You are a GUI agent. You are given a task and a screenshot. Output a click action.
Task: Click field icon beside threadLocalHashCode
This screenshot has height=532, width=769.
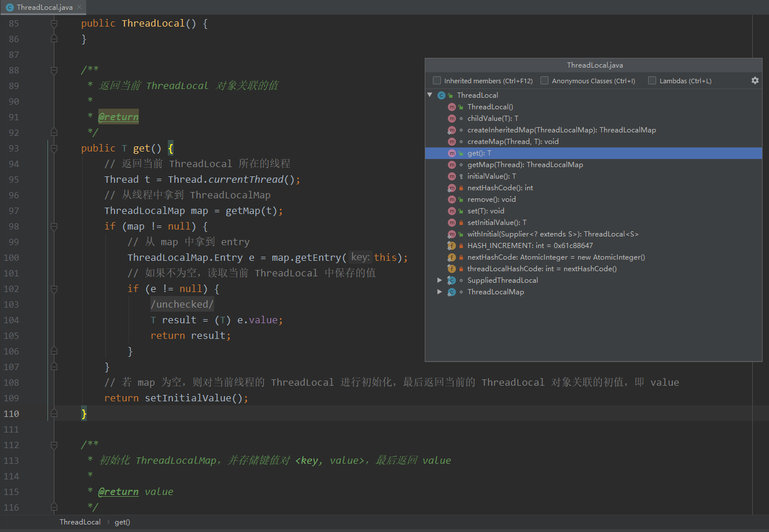[x=452, y=269]
